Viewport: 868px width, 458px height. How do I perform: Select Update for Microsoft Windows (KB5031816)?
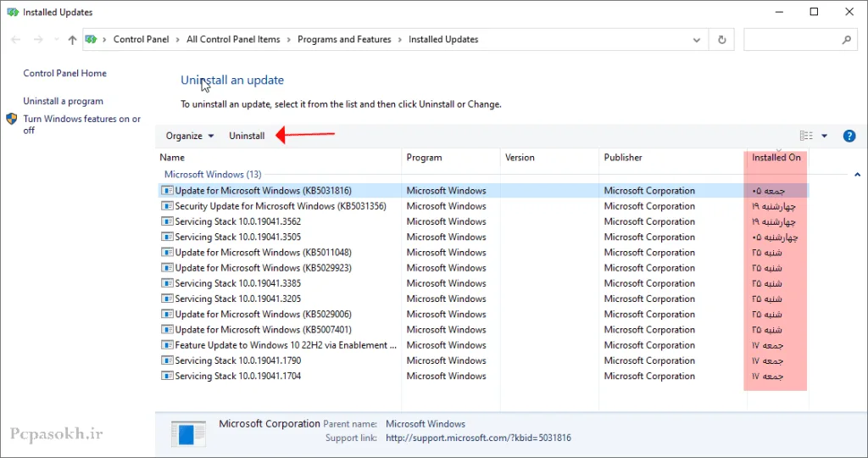(482, 191)
